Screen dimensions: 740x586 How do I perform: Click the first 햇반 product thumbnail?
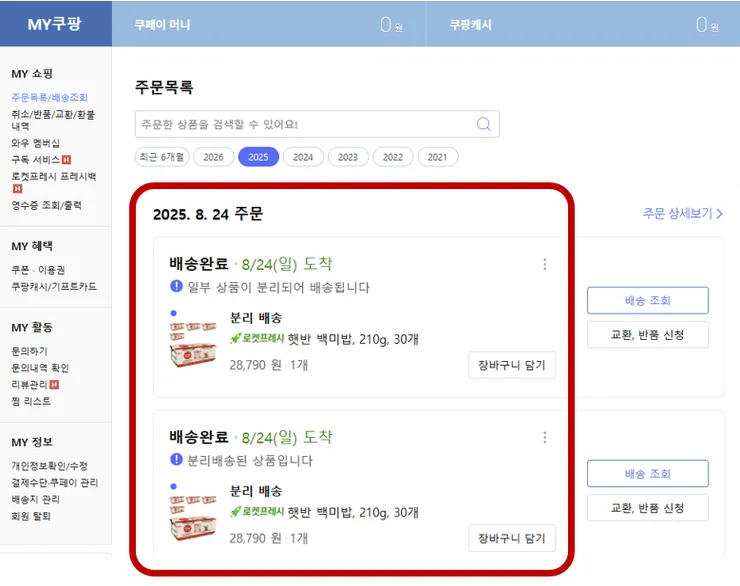coord(193,344)
